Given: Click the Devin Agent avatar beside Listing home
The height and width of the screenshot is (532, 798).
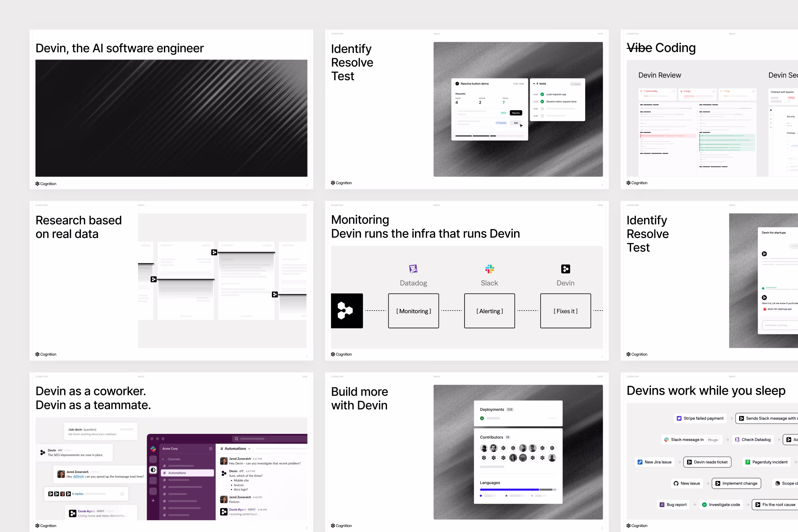Looking at the screenshot, I should [x=72, y=513].
